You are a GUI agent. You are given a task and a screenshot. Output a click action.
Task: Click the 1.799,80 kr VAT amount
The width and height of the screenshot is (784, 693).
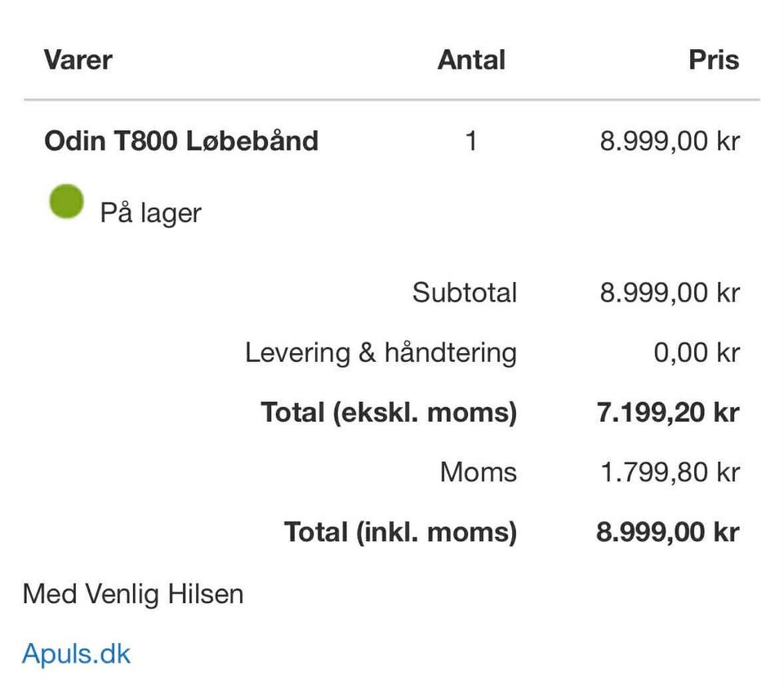(670, 472)
